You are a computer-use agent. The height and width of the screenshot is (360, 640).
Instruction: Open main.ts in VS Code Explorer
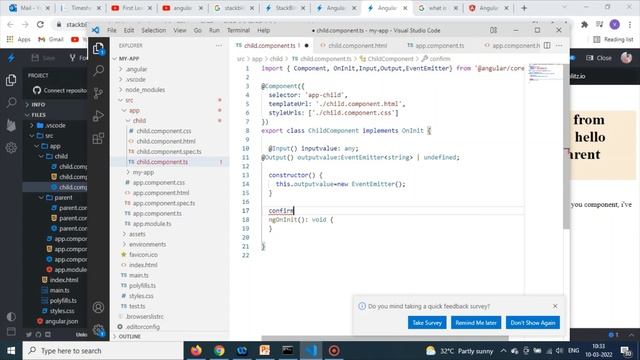tap(138, 275)
